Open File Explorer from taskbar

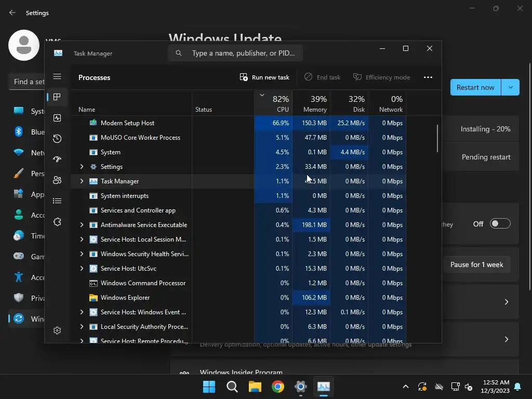coord(255,387)
